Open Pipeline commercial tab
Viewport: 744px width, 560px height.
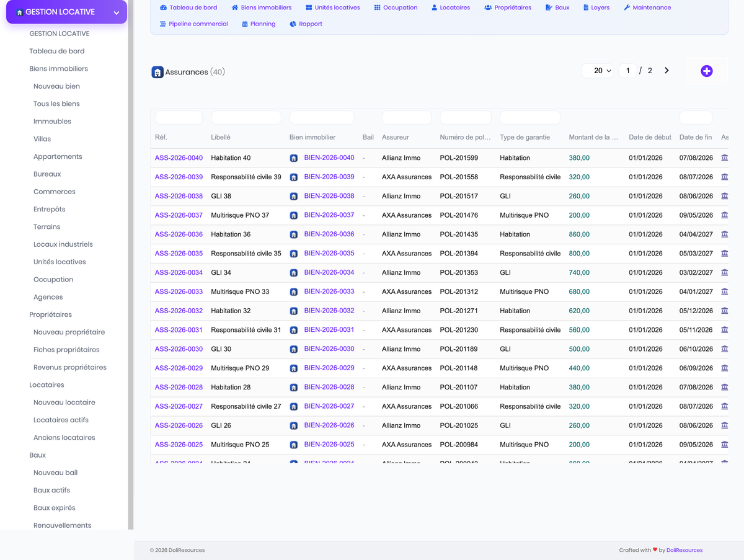[x=193, y=24]
